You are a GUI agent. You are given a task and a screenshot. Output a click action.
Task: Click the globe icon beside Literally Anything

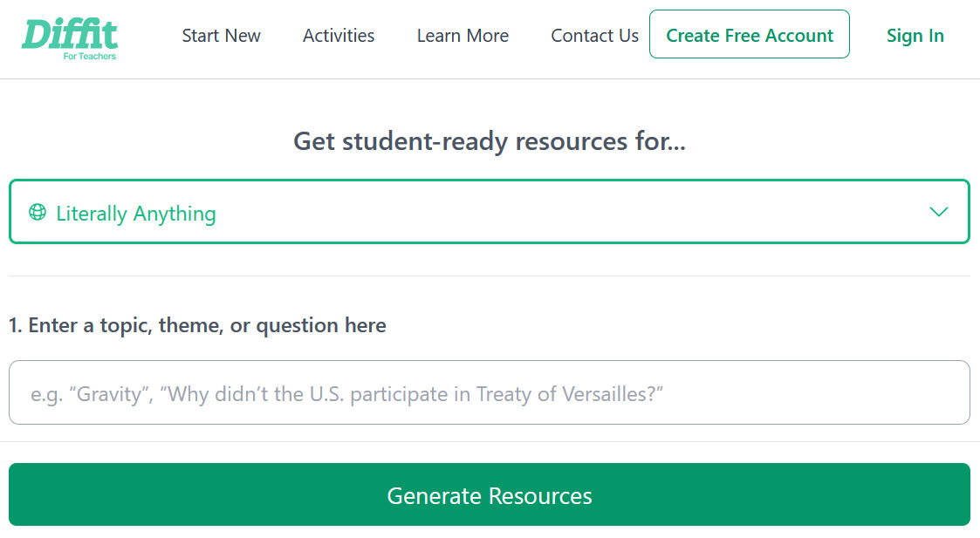38,212
